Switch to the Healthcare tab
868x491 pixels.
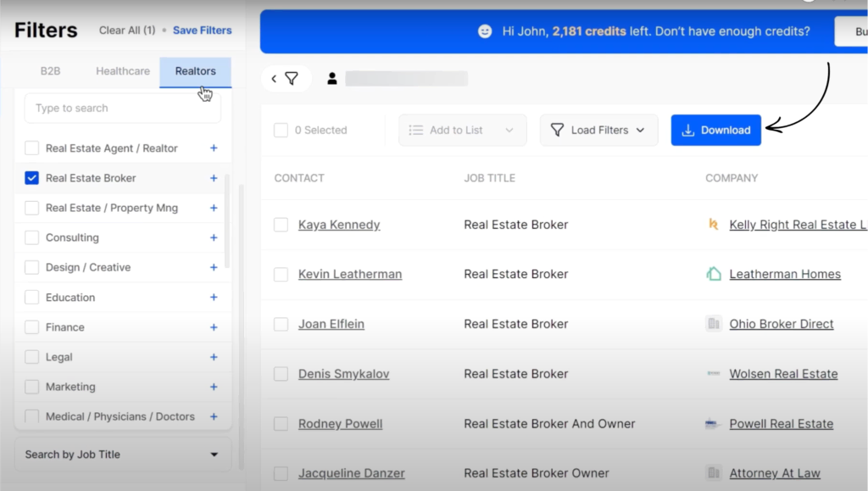pyautogui.click(x=123, y=71)
